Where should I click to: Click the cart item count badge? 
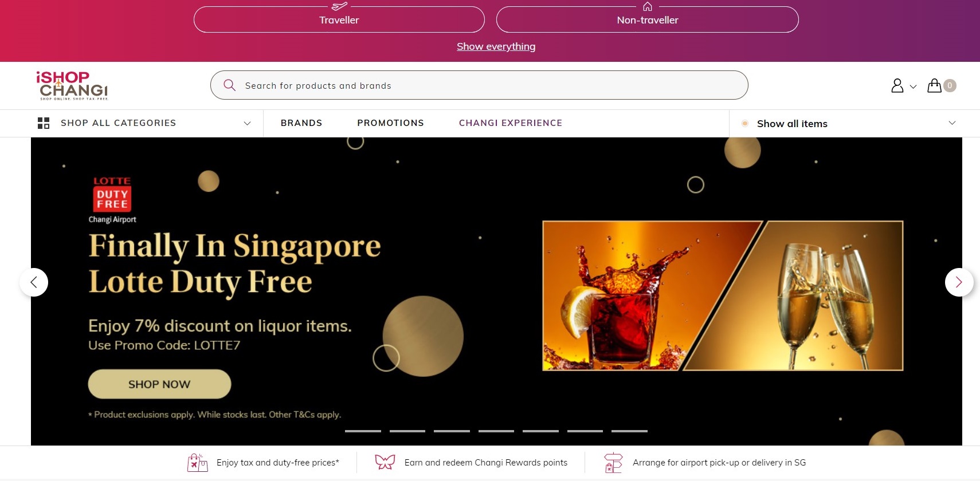point(950,85)
